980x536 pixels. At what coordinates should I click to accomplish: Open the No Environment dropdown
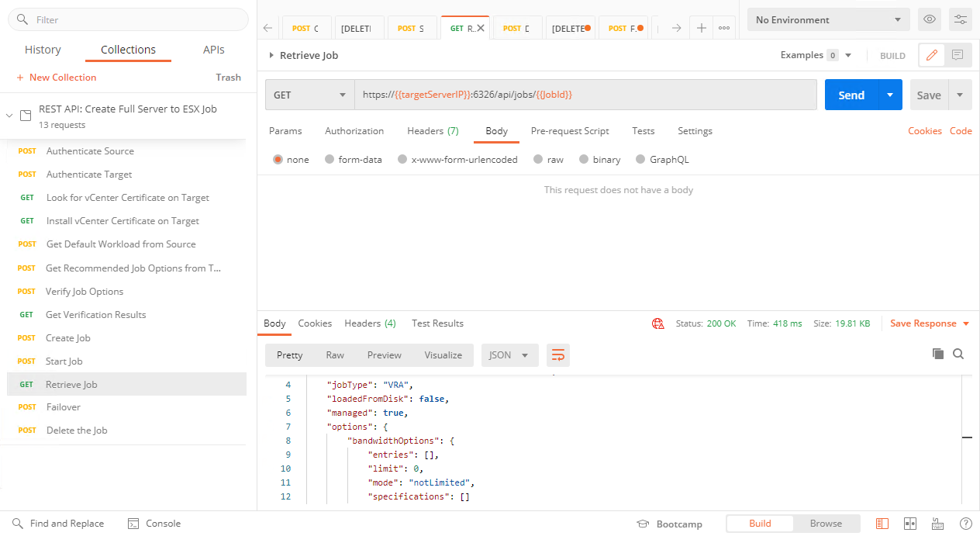click(x=829, y=19)
